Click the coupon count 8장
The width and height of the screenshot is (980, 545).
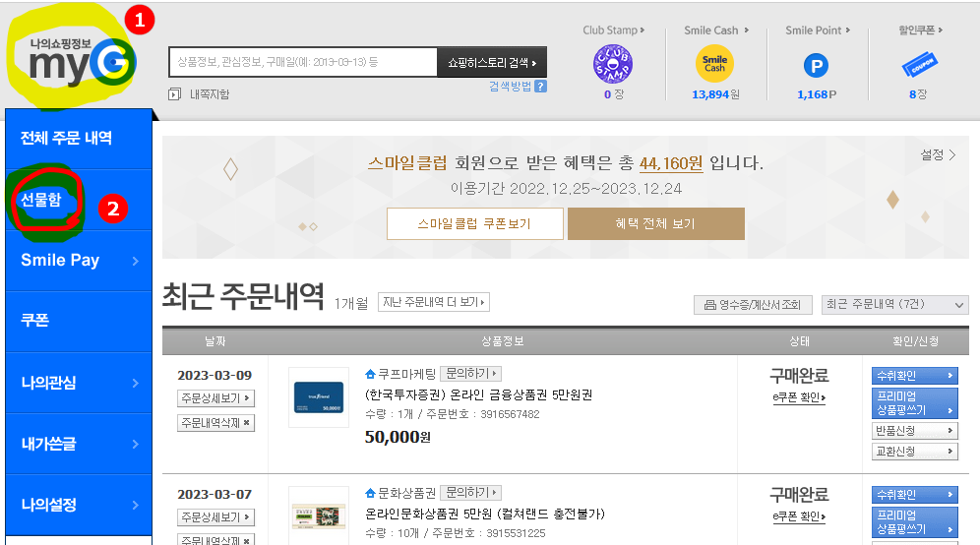[917, 94]
